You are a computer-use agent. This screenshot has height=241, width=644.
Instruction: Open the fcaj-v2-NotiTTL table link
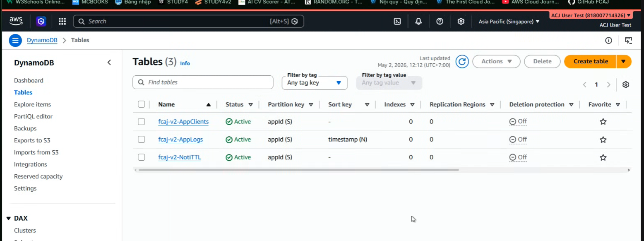[180, 157]
